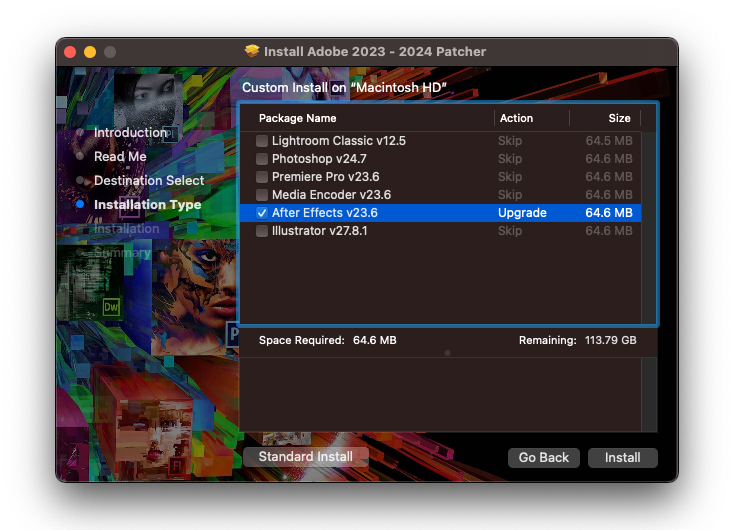
Task: Click Skip action in the Lightroom Classic row
Action: (x=510, y=141)
